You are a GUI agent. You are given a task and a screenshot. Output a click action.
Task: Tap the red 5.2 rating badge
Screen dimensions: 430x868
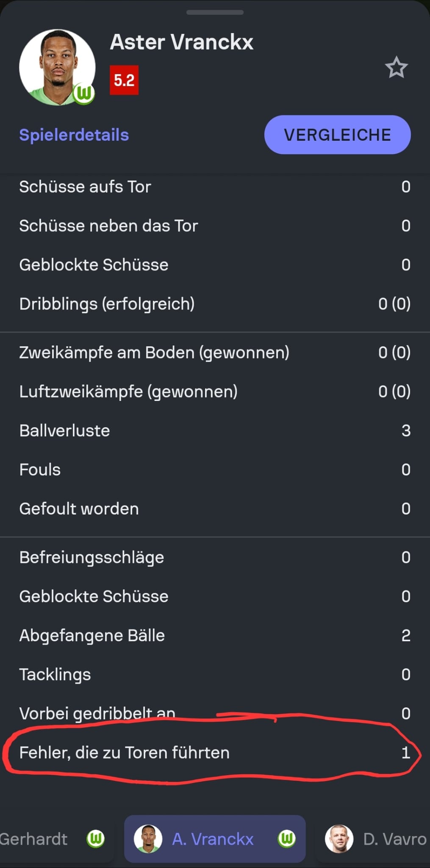click(124, 80)
